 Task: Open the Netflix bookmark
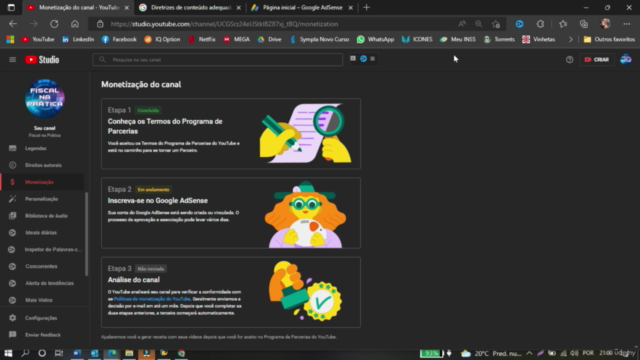click(x=202, y=39)
